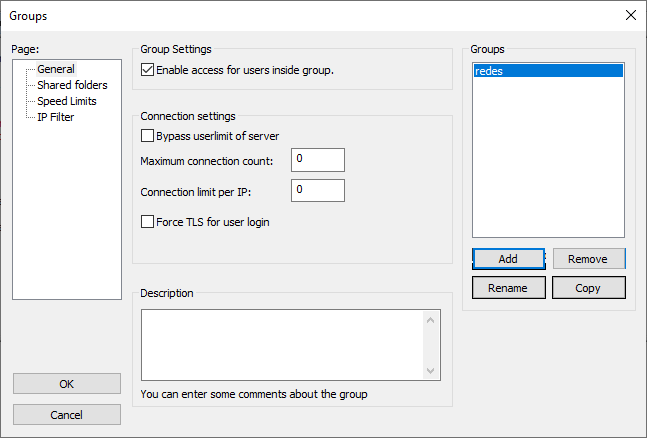647x438 pixels.
Task: Enable Bypass userlimit of server
Action: pyautogui.click(x=149, y=136)
